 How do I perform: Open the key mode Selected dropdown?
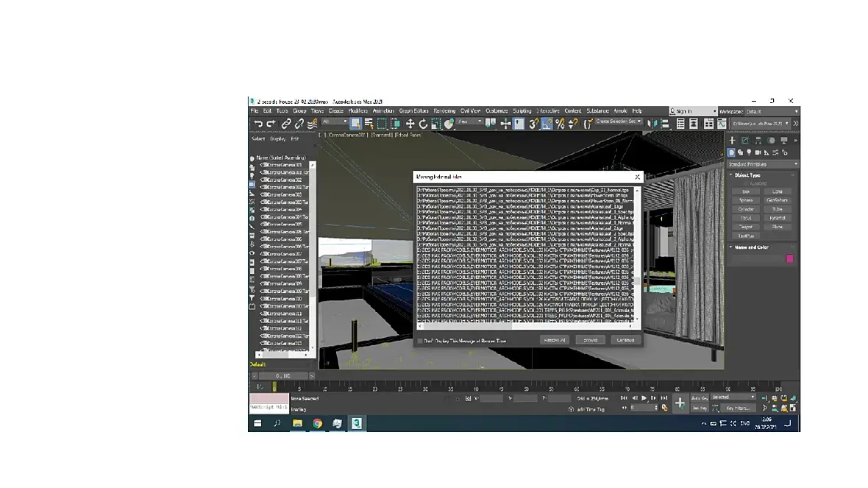(733, 397)
